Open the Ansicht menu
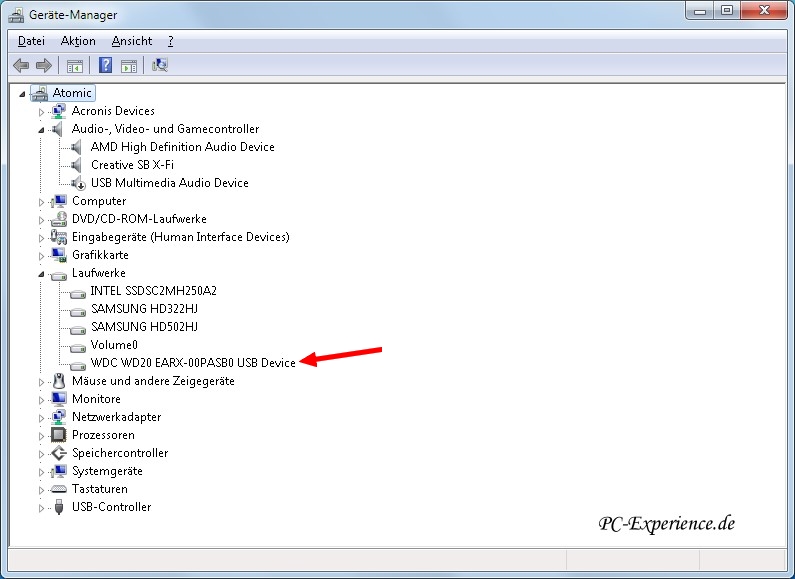This screenshot has width=795, height=579. click(132, 41)
